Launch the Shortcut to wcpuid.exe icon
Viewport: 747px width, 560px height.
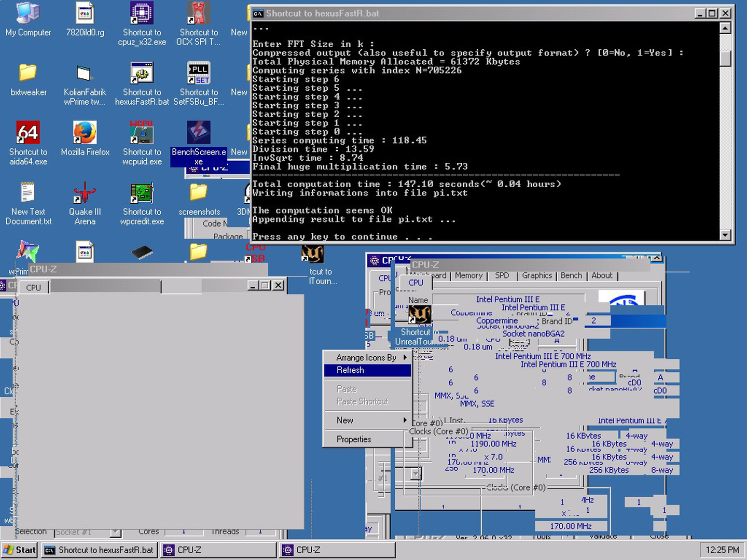pos(142,144)
